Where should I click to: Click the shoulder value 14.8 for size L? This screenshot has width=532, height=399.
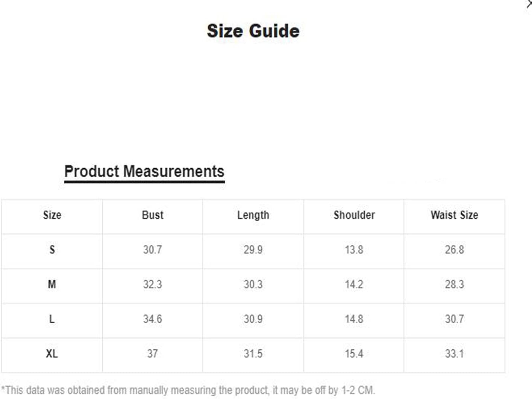click(354, 319)
